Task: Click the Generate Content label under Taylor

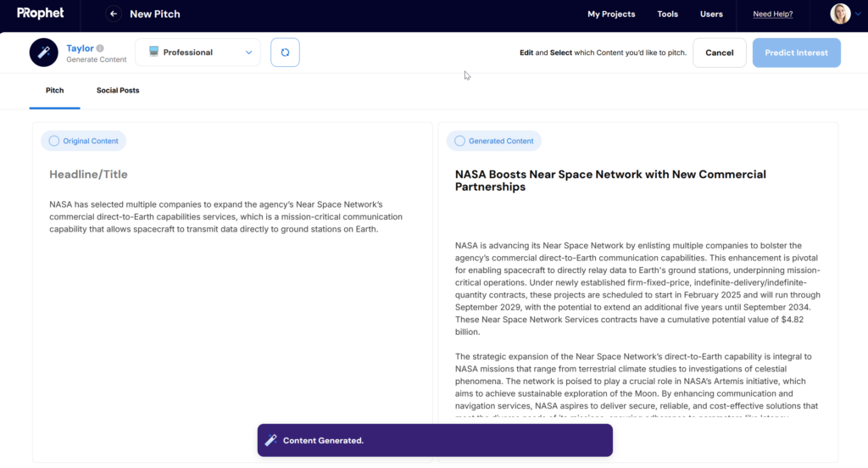Action: point(97,59)
